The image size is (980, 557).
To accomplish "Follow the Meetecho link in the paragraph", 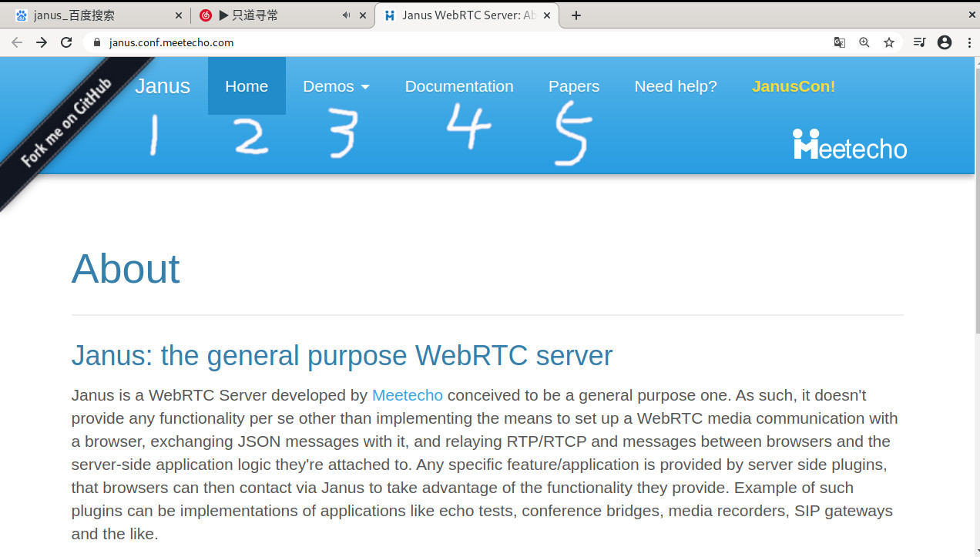I will tap(408, 395).
